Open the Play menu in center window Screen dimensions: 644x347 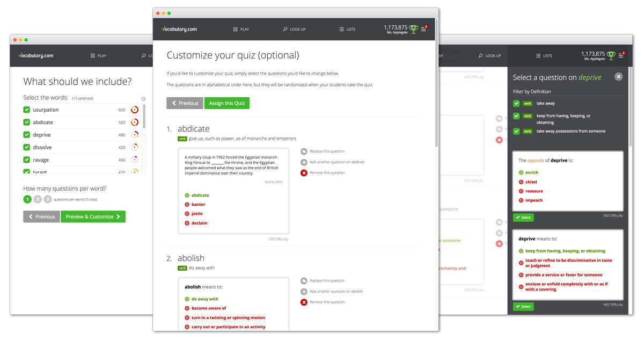[x=241, y=30]
